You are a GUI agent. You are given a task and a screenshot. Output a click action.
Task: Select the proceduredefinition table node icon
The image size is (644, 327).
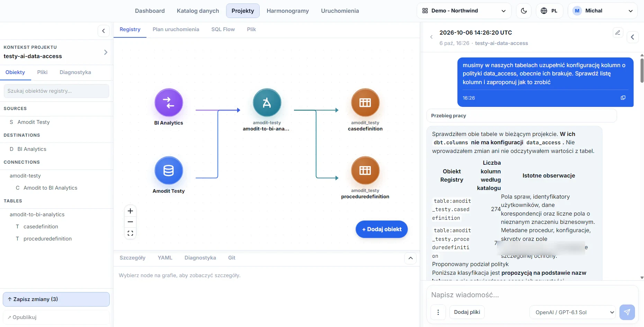(365, 171)
